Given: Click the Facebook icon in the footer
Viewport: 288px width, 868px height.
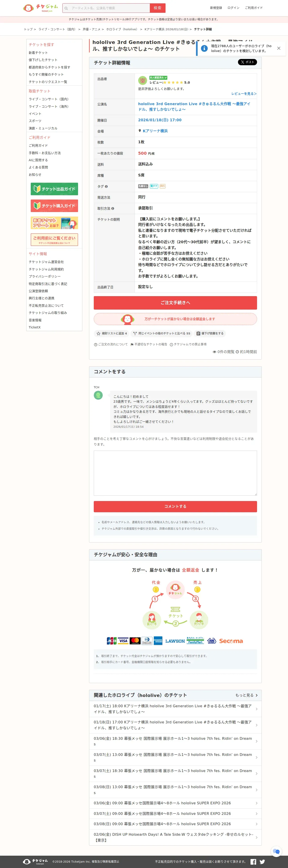Looking at the screenshot, I should (x=253, y=861).
